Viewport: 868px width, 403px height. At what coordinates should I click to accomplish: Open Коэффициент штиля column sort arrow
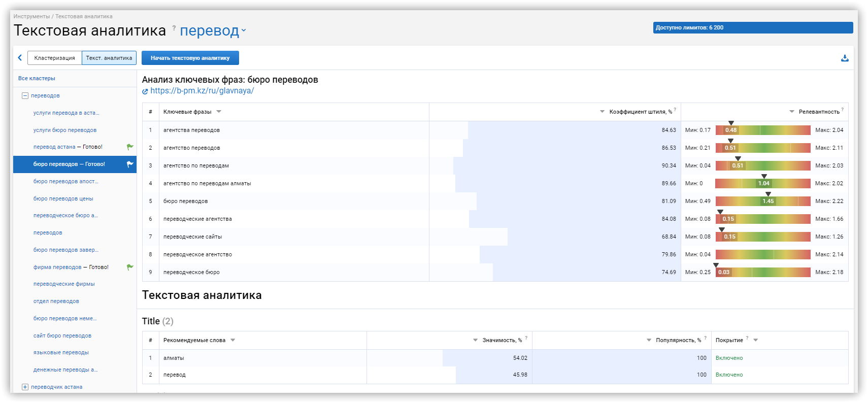tap(603, 112)
